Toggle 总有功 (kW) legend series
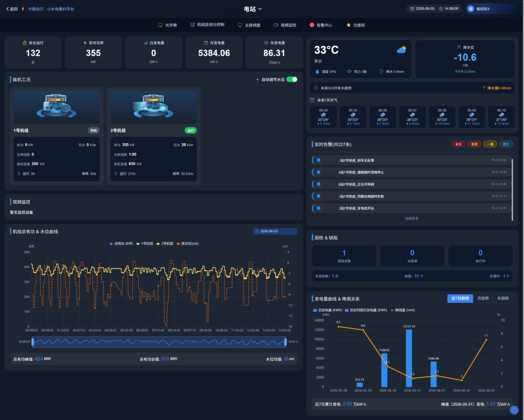 121,243
